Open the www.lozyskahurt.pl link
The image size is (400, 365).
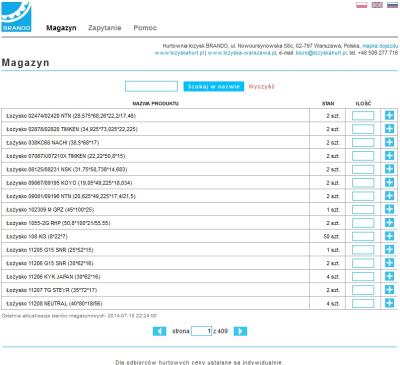tap(180, 53)
